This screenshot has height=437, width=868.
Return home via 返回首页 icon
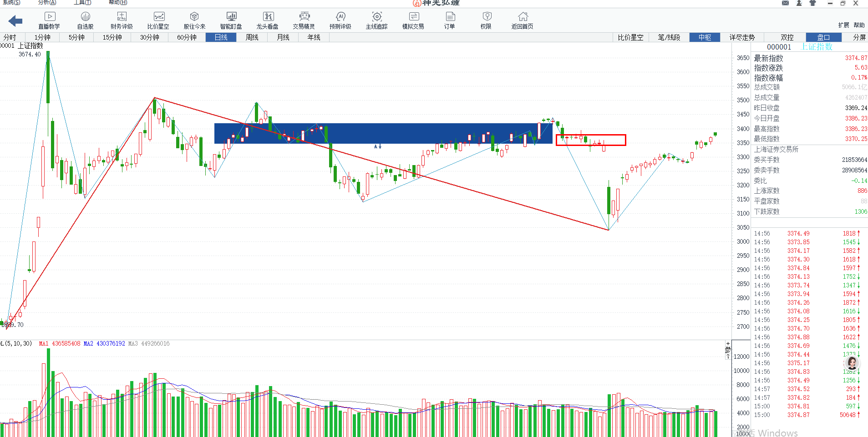point(523,20)
